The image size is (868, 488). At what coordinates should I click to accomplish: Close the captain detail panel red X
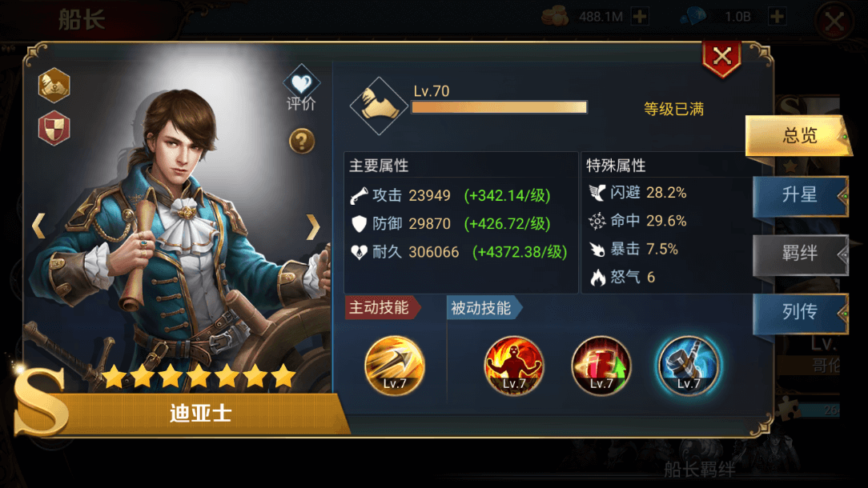721,57
